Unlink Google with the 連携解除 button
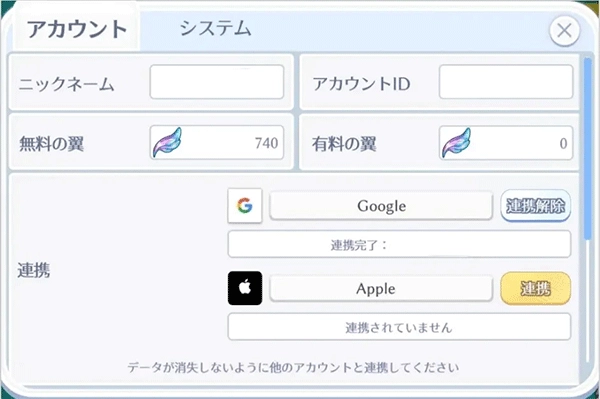The width and height of the screenshot is (600, 399). point(535,206)
